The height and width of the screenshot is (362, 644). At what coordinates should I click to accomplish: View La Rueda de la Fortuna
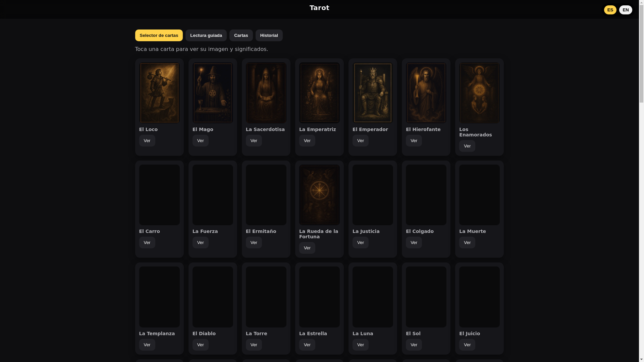click(307, 248)
